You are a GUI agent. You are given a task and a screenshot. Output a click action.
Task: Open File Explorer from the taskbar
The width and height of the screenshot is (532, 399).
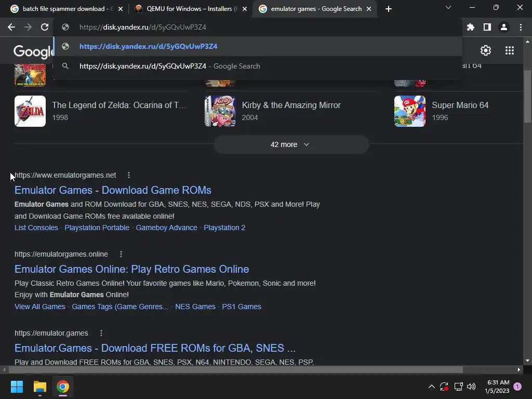pos(39,387)
